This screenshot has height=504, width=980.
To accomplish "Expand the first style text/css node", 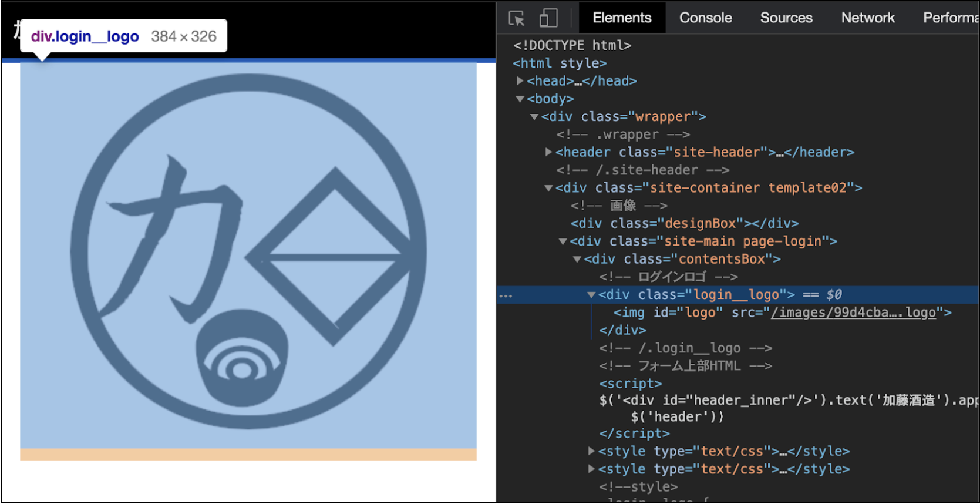I will (591, 451).
